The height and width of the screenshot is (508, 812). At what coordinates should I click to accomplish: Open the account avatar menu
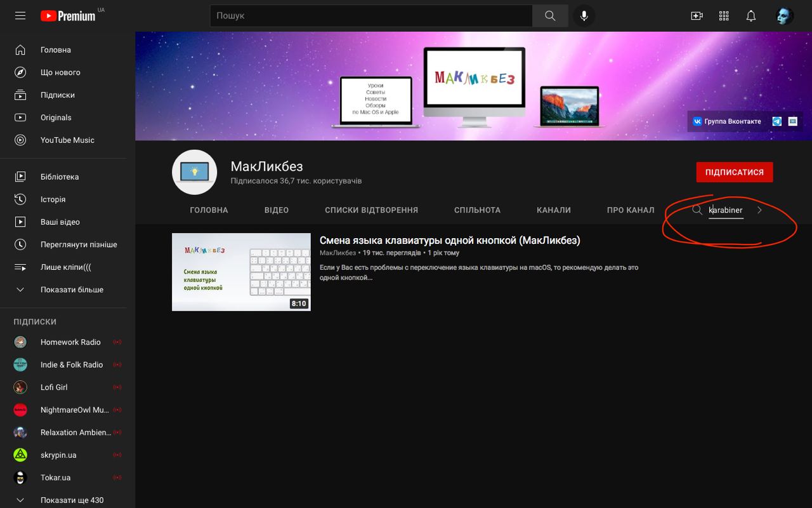[x=784, y=16]
